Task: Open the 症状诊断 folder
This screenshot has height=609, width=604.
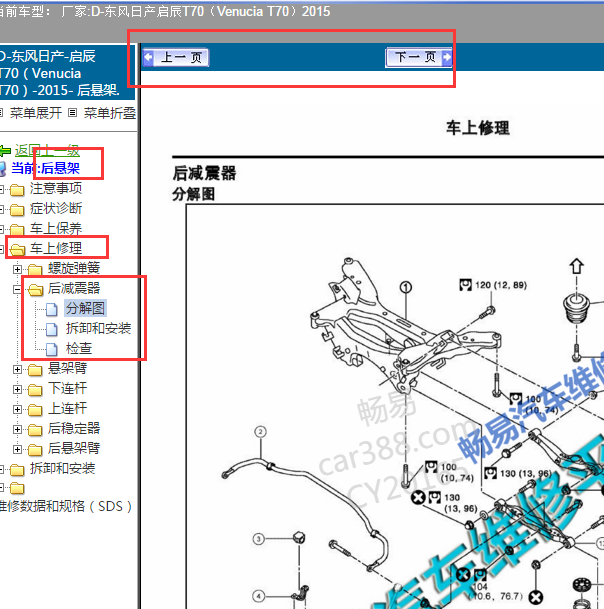Action: tap(56, 209)
